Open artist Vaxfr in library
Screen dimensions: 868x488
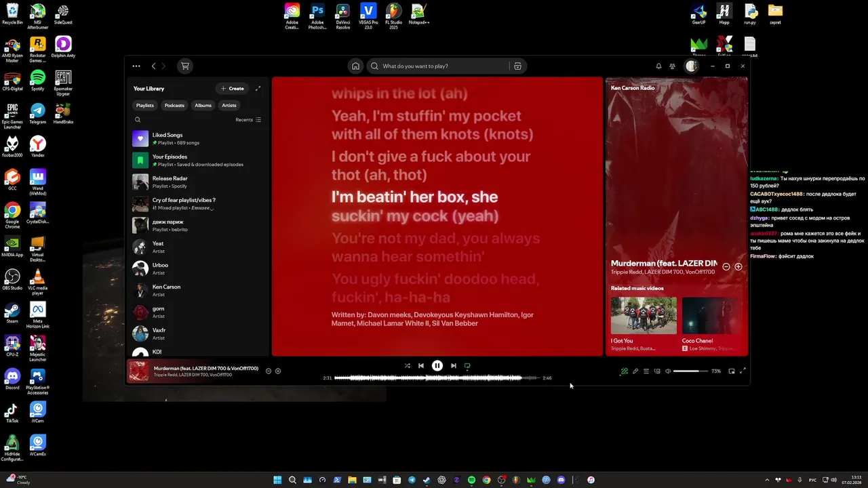pos(198,334)
